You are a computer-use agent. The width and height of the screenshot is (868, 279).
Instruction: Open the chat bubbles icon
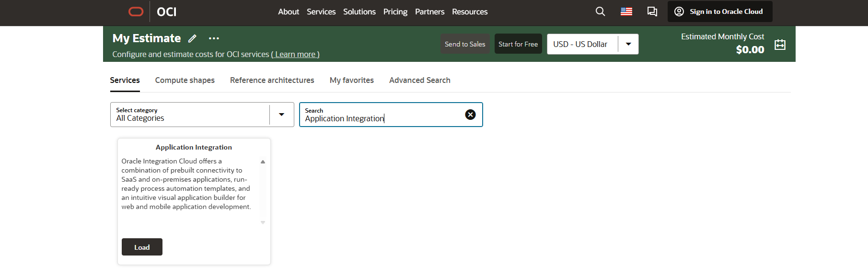(652, 12)
